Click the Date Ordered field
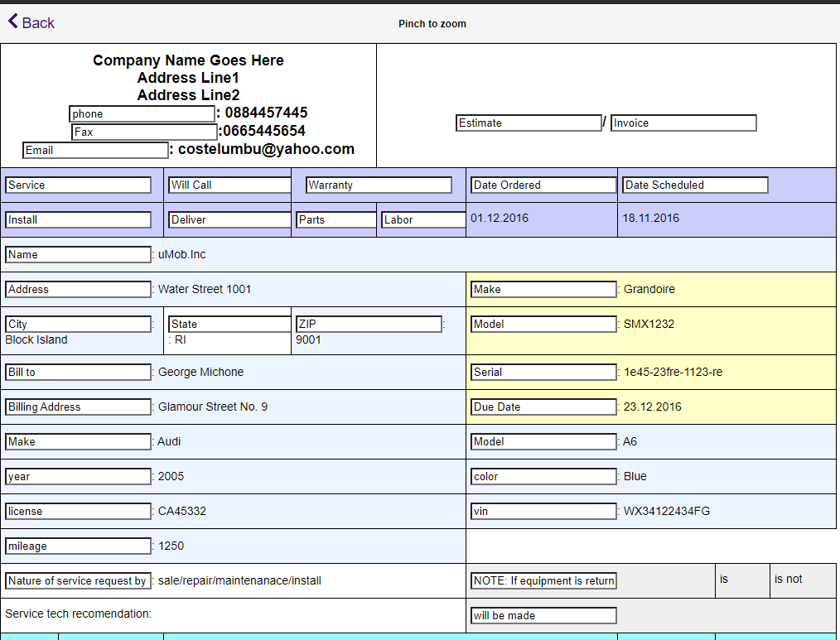Image resolution: width=840 pixels, height=640 pixels. tap(543, 185)
